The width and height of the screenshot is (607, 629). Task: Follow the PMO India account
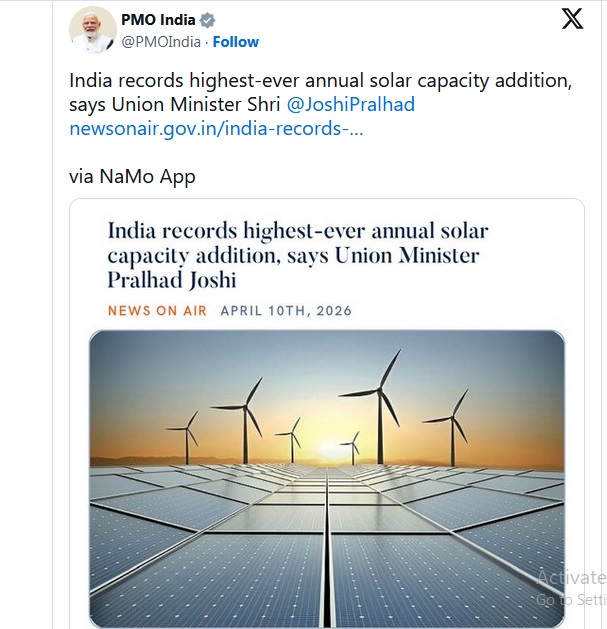click(x=236, y=42)
